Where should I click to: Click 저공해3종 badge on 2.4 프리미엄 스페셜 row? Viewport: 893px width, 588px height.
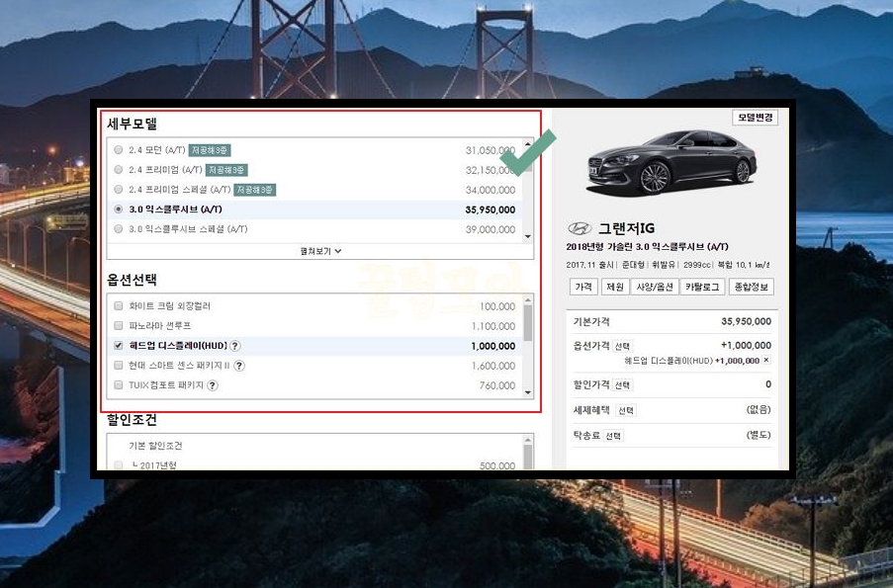tap(254, 190)
